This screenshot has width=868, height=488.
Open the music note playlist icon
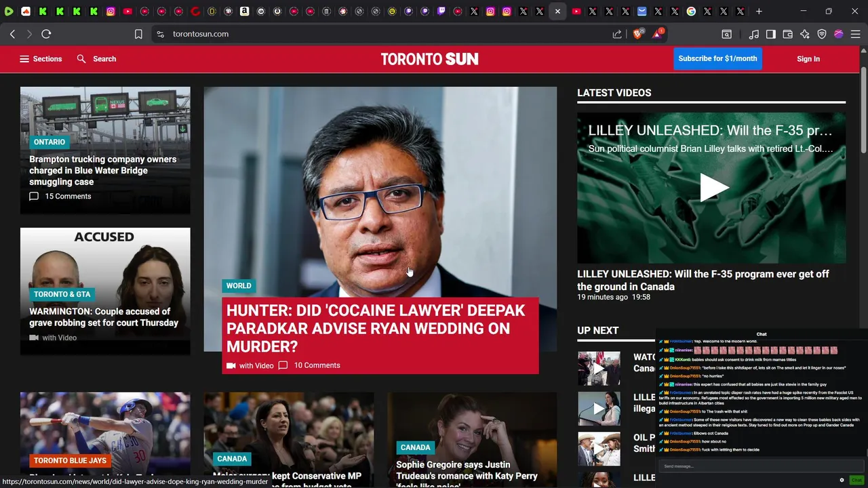coord(754,34)
